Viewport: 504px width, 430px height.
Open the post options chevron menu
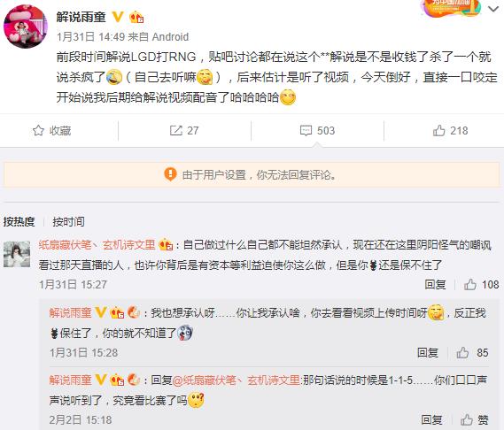pos(493,9)
